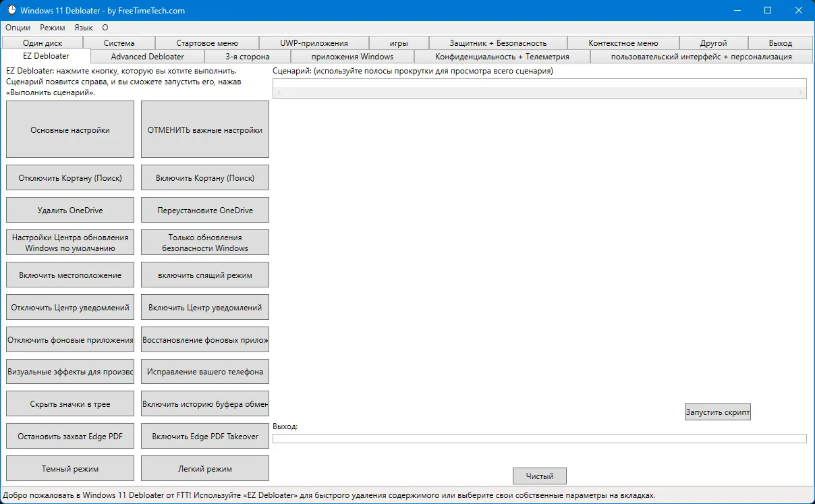Click Включить историю буфера обмена button
Image resolution: width=815 pixels, height=504 pixels.
click(x=205, y=403)
